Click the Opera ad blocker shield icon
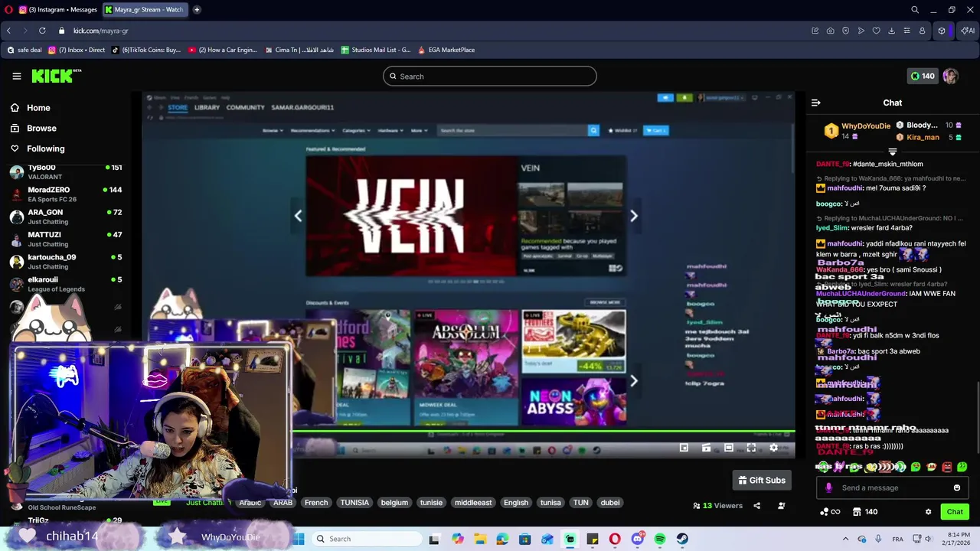The image size is (980, 551). [x=846, y=31]
